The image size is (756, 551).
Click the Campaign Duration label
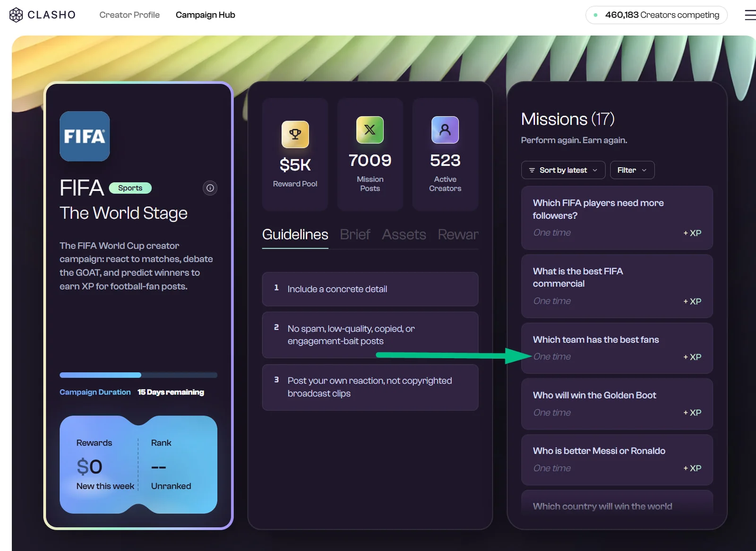(95, 392)
